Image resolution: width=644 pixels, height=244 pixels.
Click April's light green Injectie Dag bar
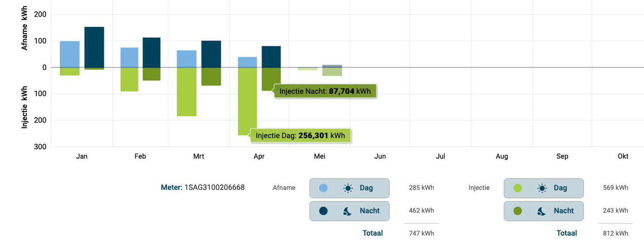247,101
